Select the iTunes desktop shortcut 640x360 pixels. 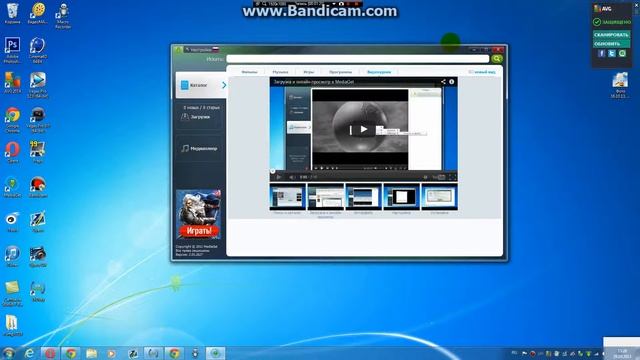(x=13, y=256)
